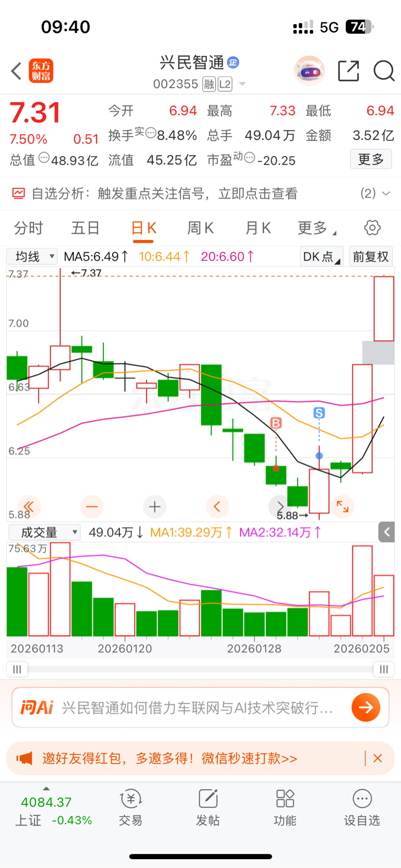This screenshot has width=401, height=868.
Task: Tap the 问Ai logo
Action: tap(37, 707)
